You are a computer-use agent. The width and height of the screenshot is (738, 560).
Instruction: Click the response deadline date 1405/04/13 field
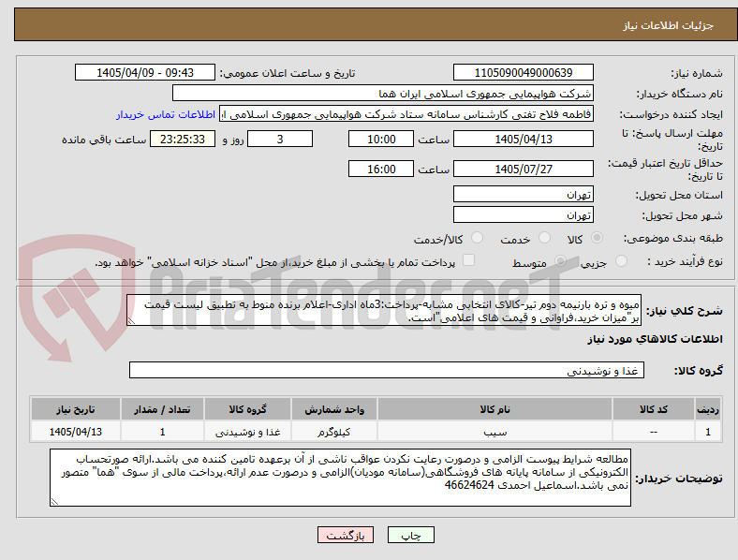tap(524, 139)
